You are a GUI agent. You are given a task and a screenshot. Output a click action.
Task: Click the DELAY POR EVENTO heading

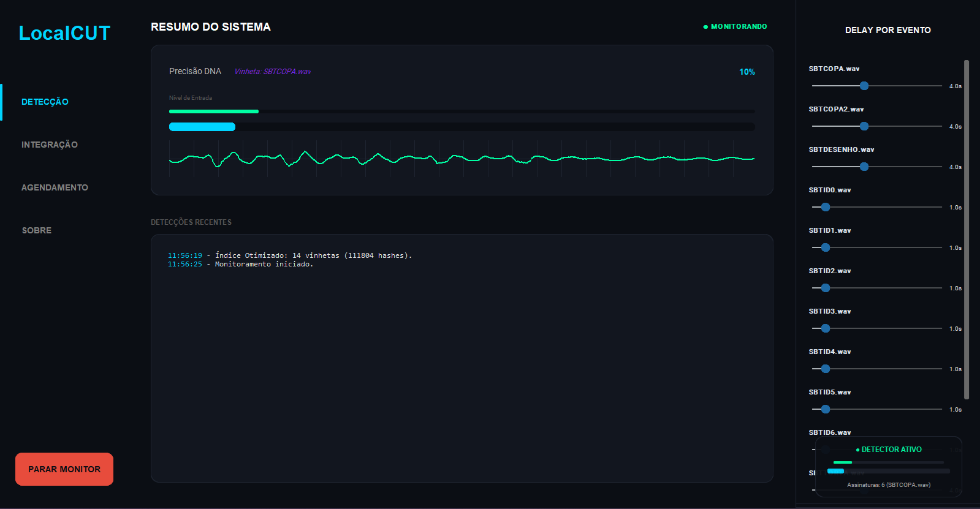coord(887,30)
